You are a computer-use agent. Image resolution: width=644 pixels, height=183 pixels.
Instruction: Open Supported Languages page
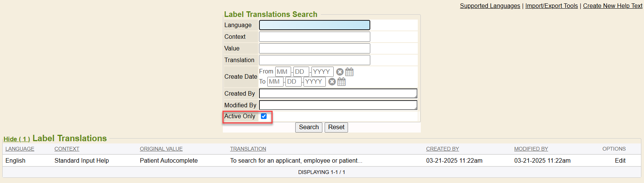pyautogui.click(x=490, y=6)
